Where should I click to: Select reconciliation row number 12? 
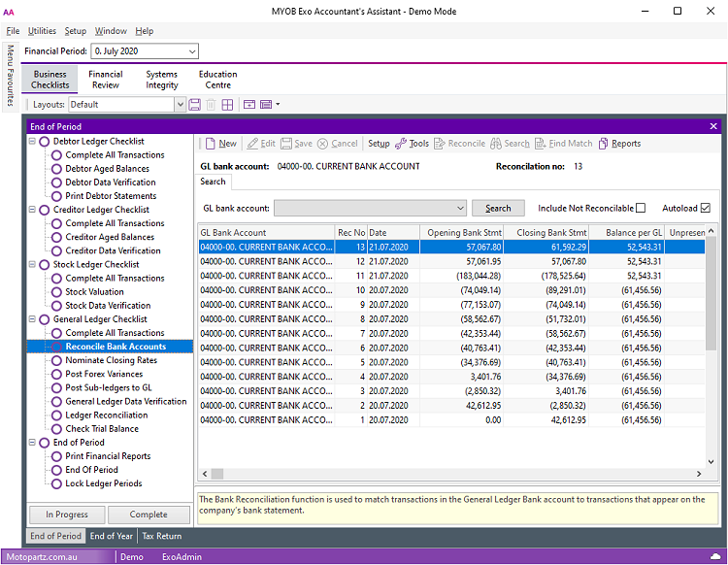pos(451,261)
